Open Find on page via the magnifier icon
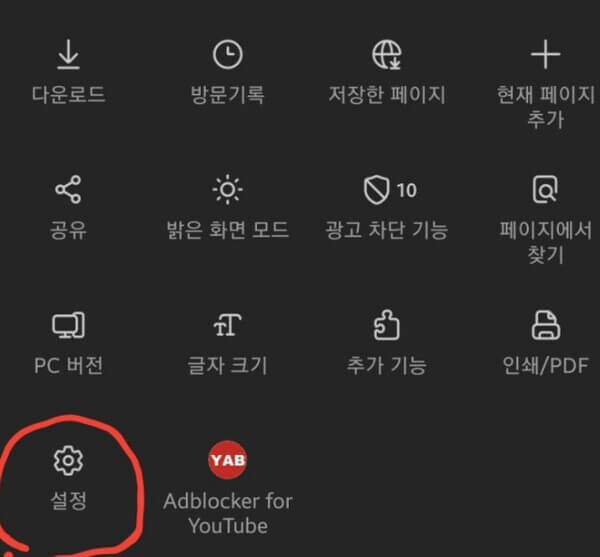The height and width of the screenshot is (557, 600). pos(545,189)
